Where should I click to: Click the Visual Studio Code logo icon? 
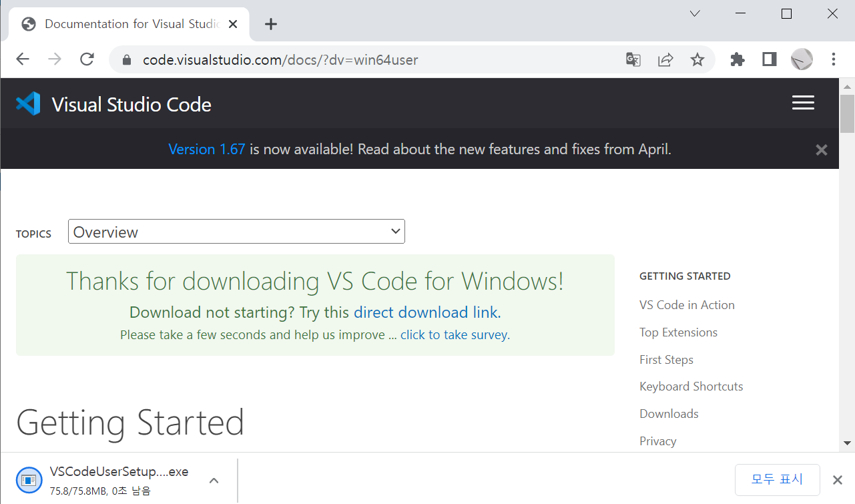pyautogui.click(x=28, y=103)
